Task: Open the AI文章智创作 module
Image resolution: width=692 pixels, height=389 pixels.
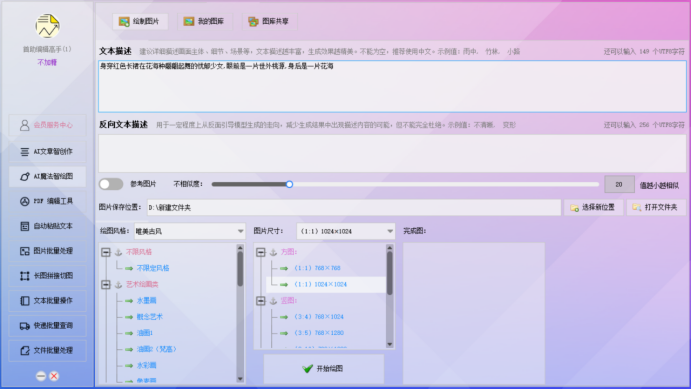Action: pyautogui.click(x=47, y=151)
